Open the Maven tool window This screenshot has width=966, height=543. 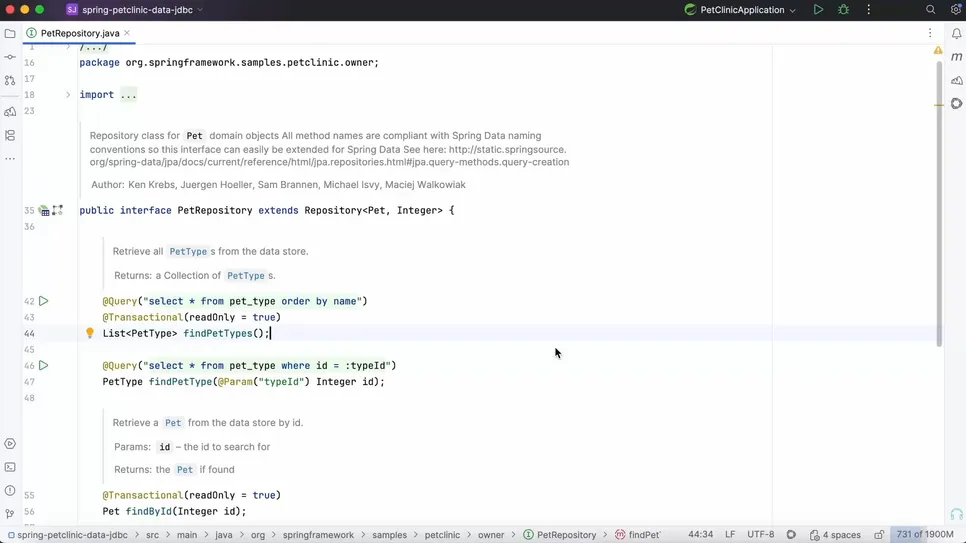point(956,57)
